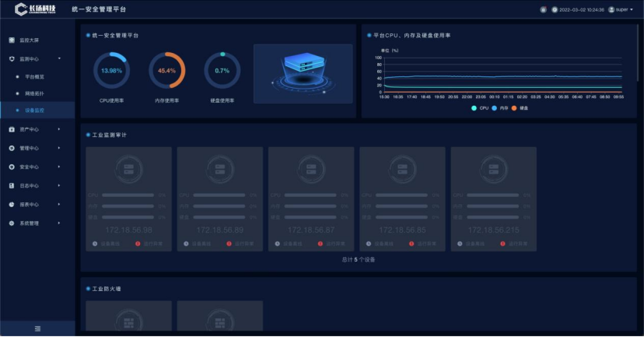
Task: Click the 内存使用率 45.4% gauge ring
Action: 166,71
